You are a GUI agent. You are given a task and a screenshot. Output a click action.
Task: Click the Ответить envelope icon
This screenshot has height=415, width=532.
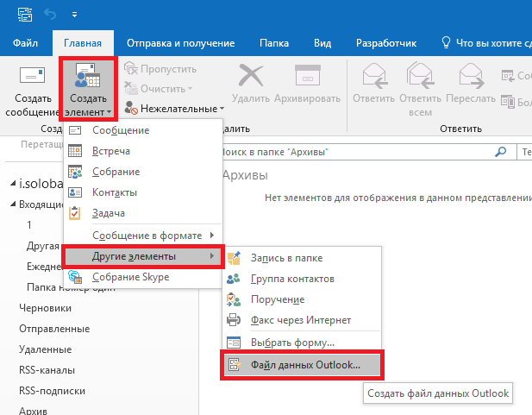click(x=374, y=75)
